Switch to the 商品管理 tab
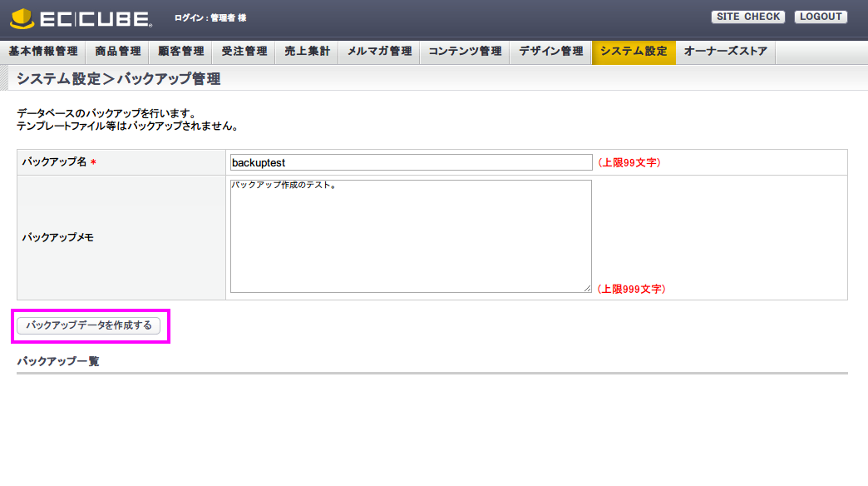This screenshot has width=868, height=486. 118,52
